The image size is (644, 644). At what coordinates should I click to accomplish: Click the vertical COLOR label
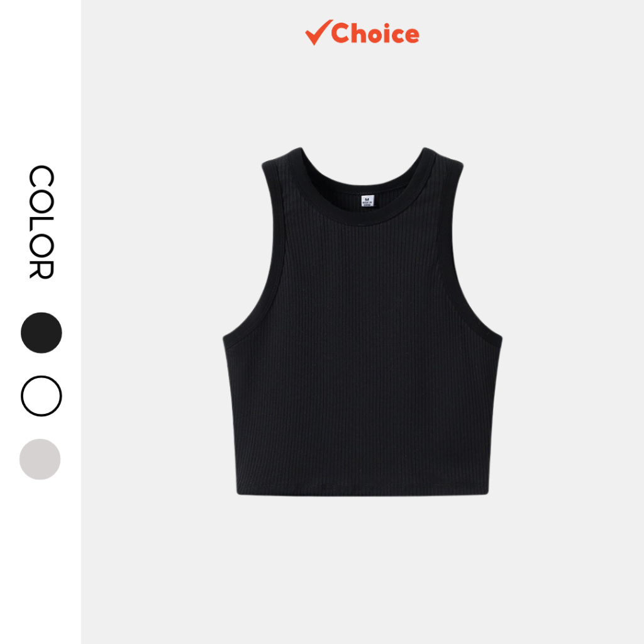pos(41,222)
